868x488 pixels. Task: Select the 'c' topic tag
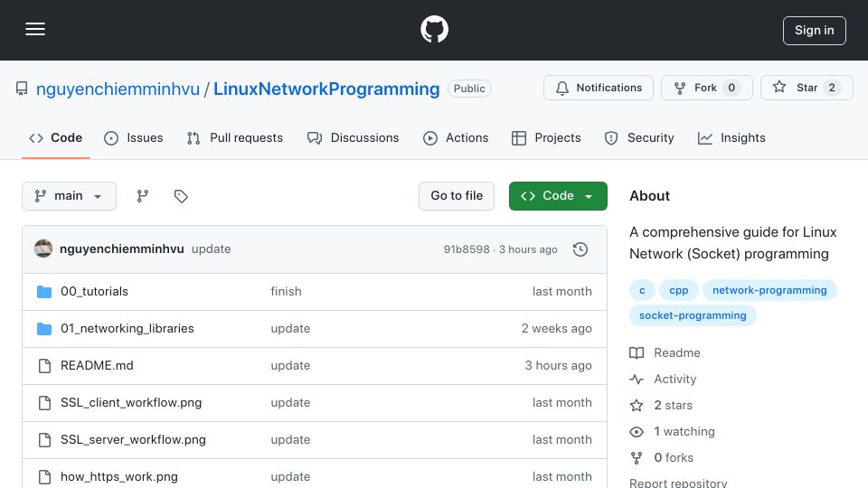coord(642,290)
